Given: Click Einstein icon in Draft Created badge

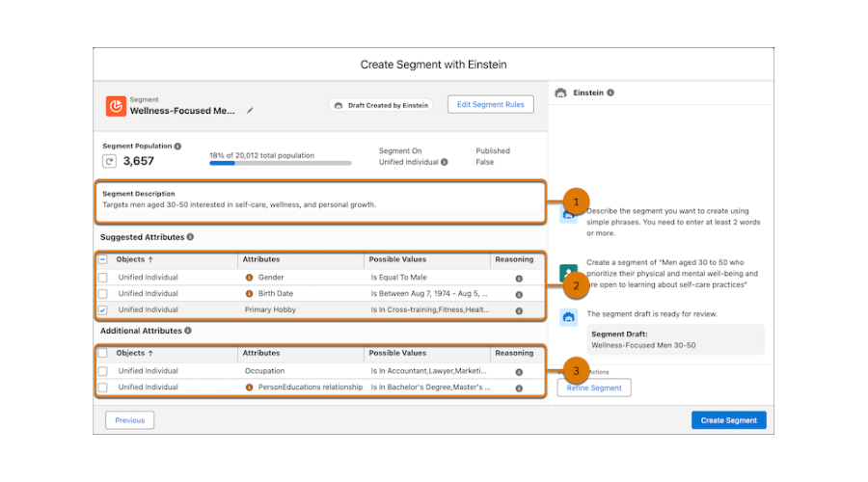Looking at the screenshot, I should 339,105.
